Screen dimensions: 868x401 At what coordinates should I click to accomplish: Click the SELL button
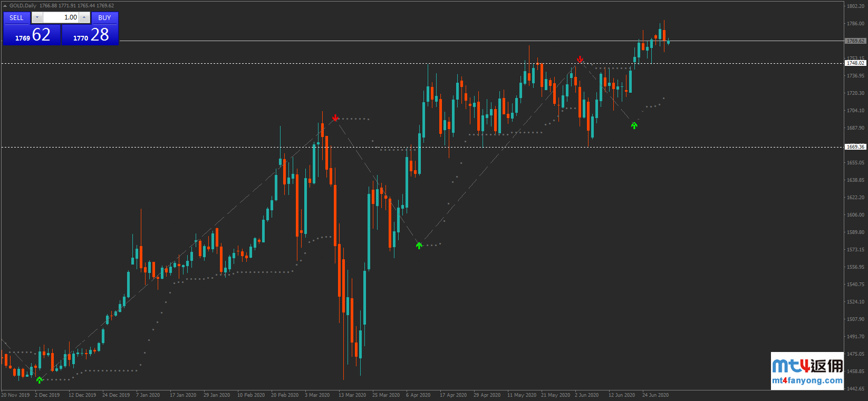pyautogui.click(x=16, y=18)
